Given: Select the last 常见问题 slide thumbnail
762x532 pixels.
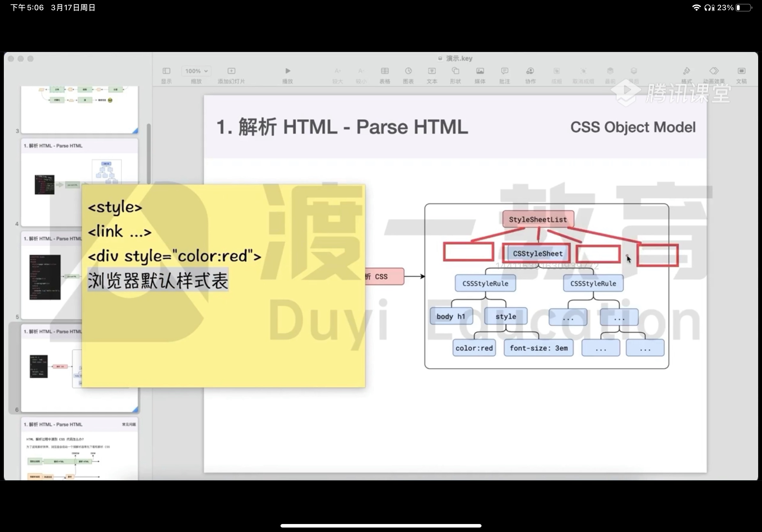Looking at the screenshot, I should [80, 449].
